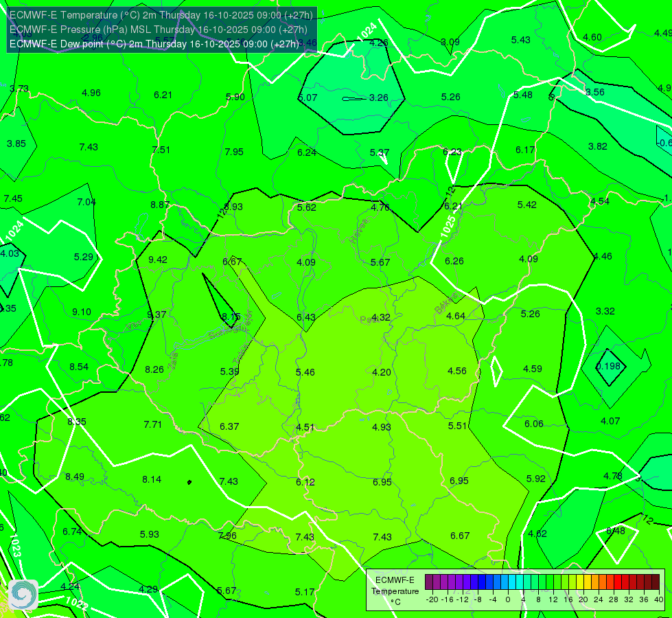672x618 pixels.
Task: Click the dew point value 5.29
Action: [x=83, y=257]
